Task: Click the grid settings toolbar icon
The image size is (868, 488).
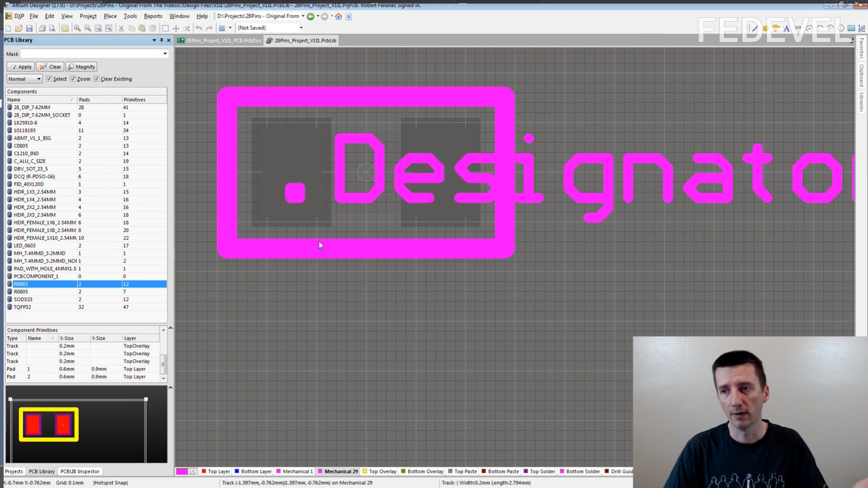Action: coord(222,28)
